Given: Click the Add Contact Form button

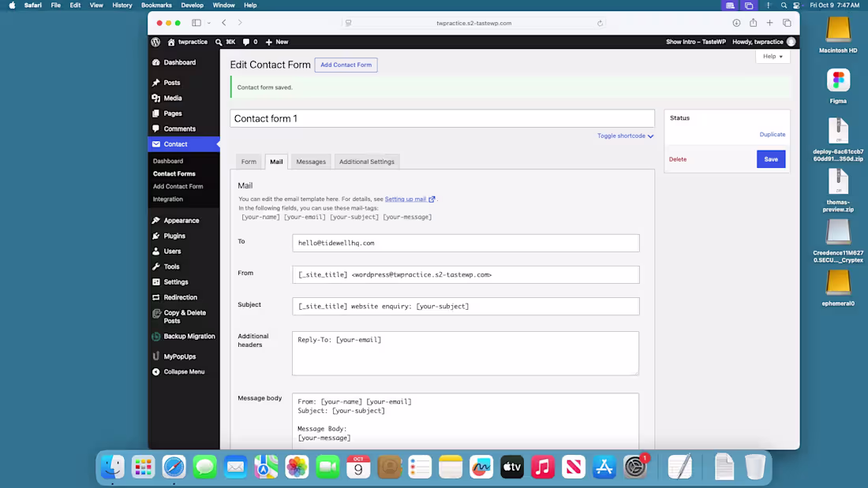Looking at the screenshot, I should tap(346, 65).
